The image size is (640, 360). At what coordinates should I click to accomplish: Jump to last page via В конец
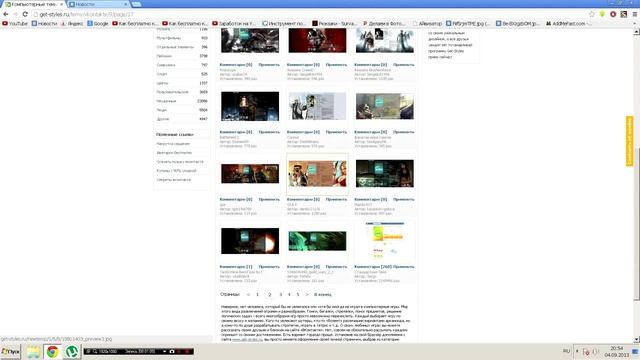click(x=322, y=294)
